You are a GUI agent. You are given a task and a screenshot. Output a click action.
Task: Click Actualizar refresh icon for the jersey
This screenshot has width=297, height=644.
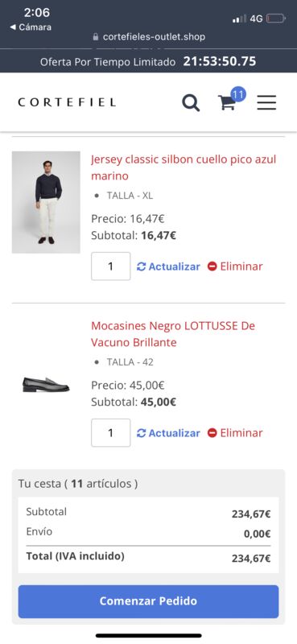click(142, 266)
